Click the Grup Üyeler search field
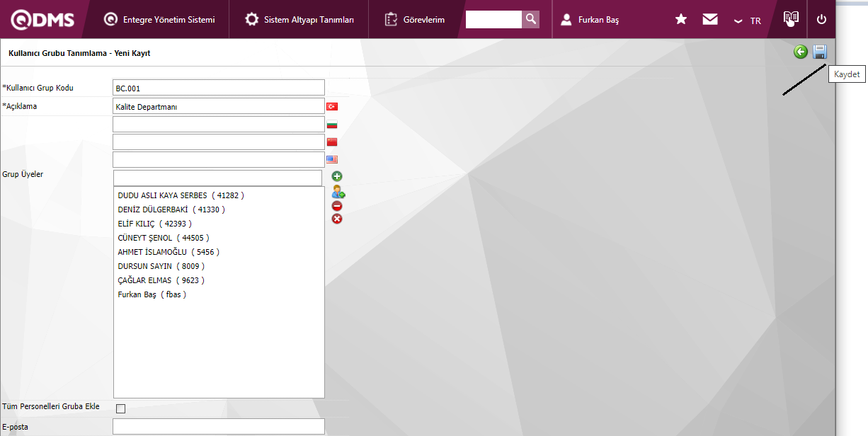 click(217, 178)
